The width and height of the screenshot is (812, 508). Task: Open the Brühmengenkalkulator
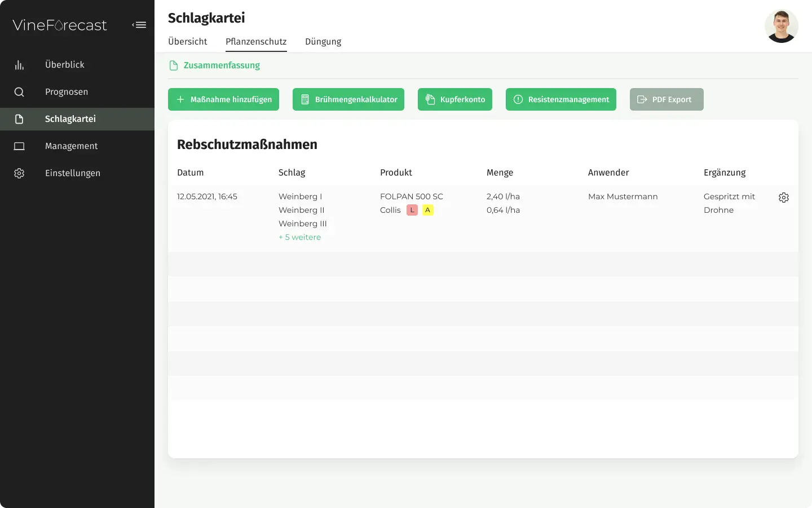pyautogui.click(x=348, y=99)
